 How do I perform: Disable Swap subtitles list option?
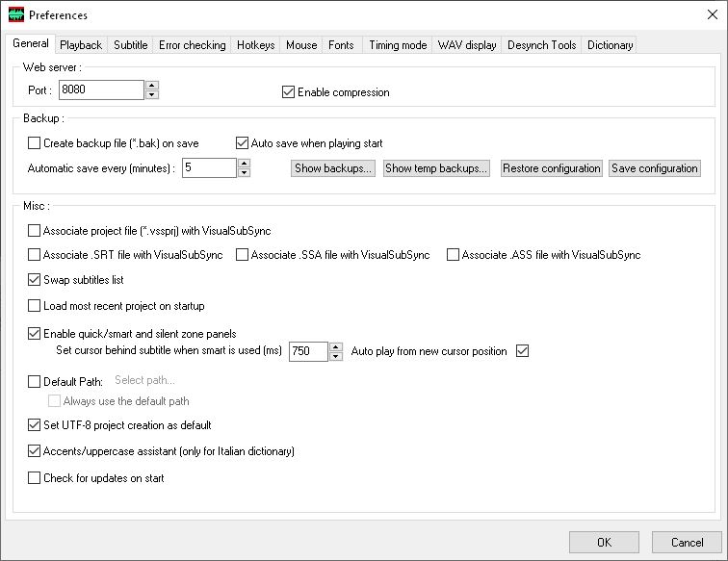pyautogui.click(x=35, y=280)
